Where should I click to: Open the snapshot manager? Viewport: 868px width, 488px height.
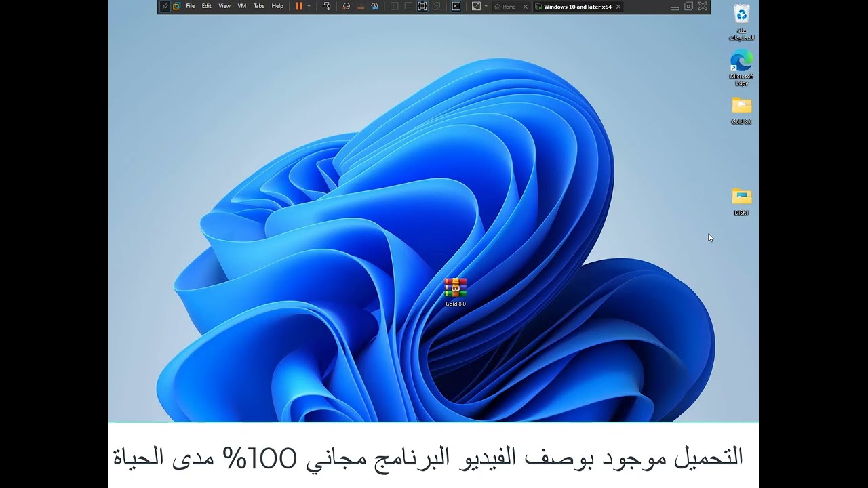click(x=374, y=6)
